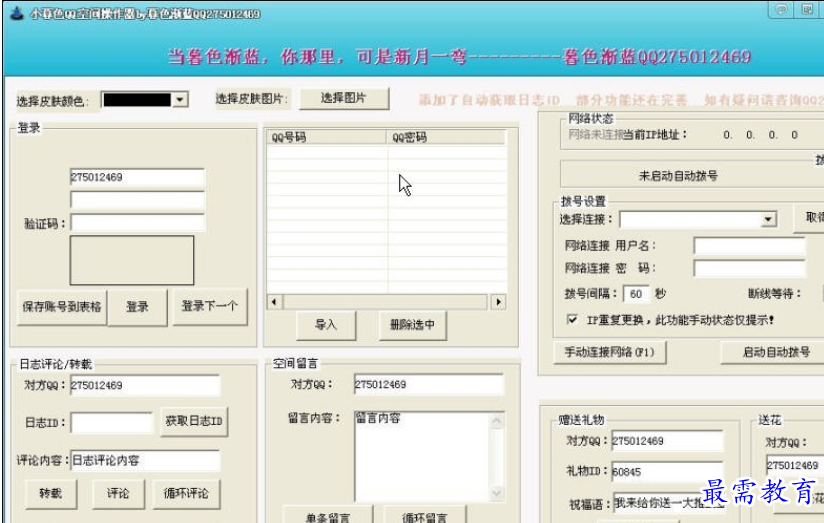Image resolution: width=824 pixels, height=523 pixels.
Task: Click down arrow of 留言内容 scrollbar
Action: pyautogui.click(x=497, y=493)
